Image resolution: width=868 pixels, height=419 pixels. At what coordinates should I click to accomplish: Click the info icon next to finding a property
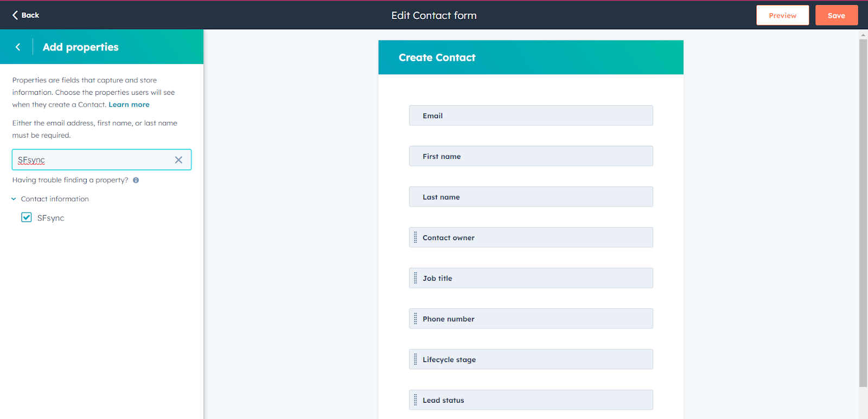pos(136,180)
